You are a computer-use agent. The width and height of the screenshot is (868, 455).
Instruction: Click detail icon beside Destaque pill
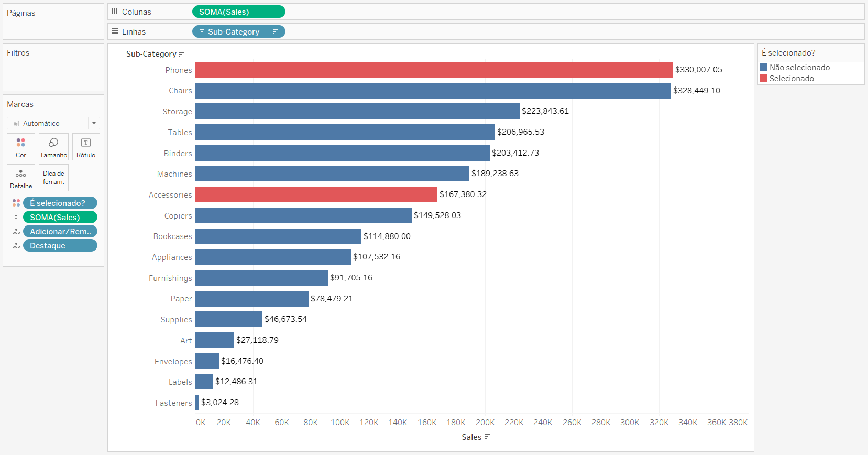16,245
